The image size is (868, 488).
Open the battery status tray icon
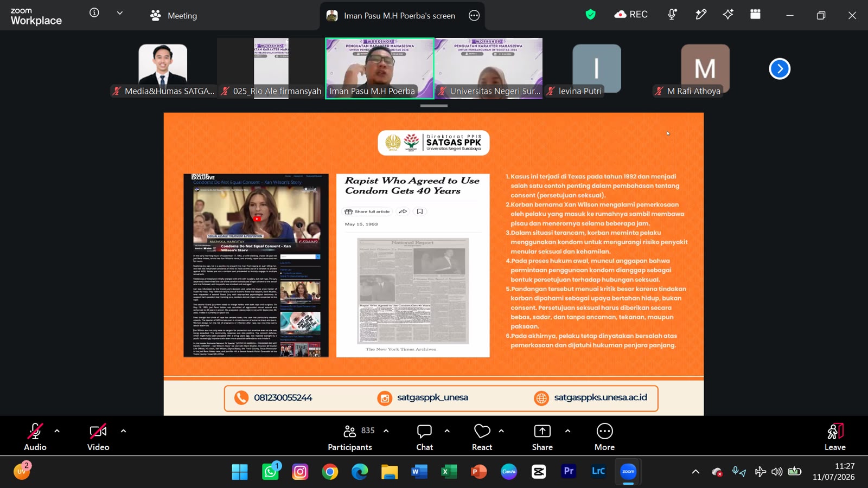(x=795, y=471)
